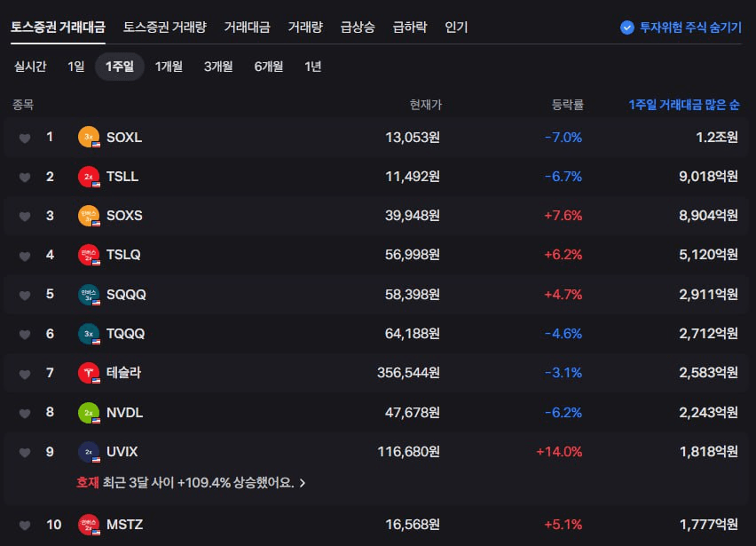The height and width of the screenshot is (546, 756).
Task: Favorite MSTZ using the heart icon
Action: click(25, 526)
